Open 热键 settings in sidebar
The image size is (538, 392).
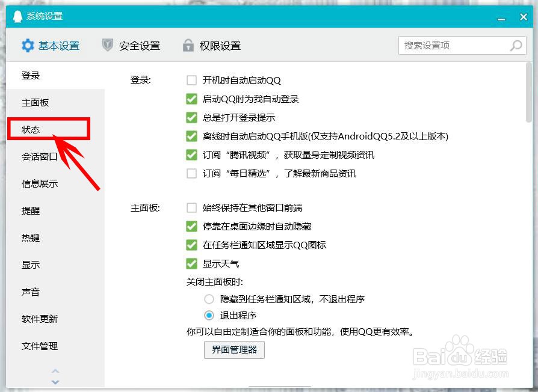55,238
